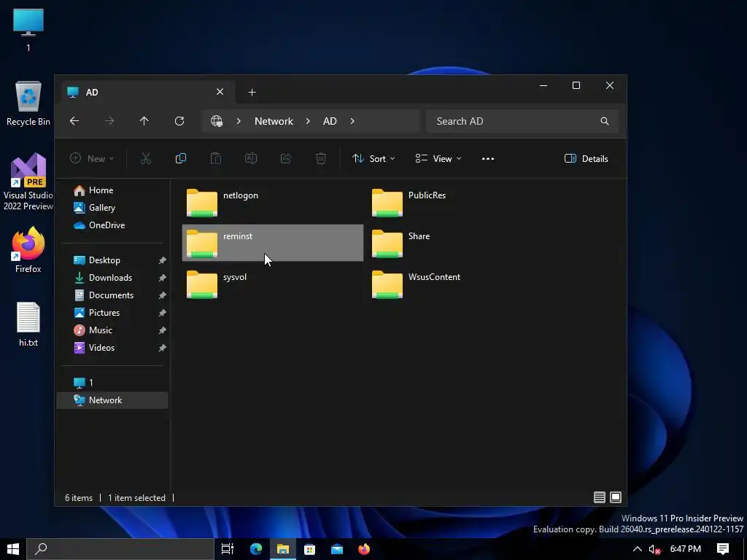This screenshot has height=560, width=747.
Task: Expand chevron after AD in address bar
Action: click(x=352, y=121)
